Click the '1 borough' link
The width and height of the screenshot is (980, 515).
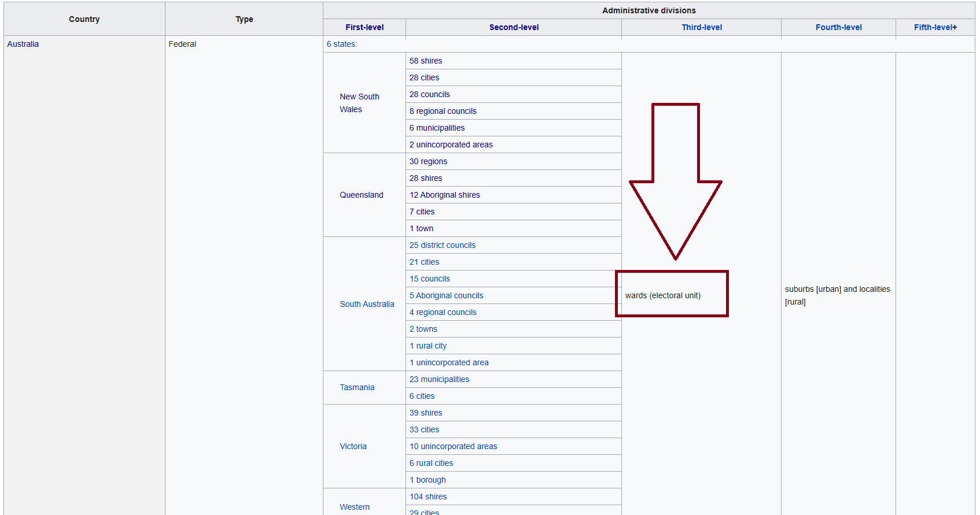click(428, 480)
